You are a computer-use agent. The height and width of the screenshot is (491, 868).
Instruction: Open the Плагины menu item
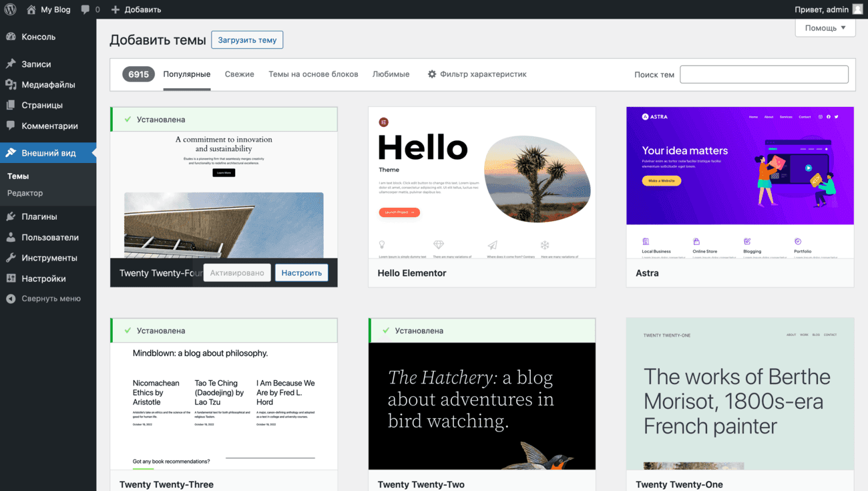[48, 216]
